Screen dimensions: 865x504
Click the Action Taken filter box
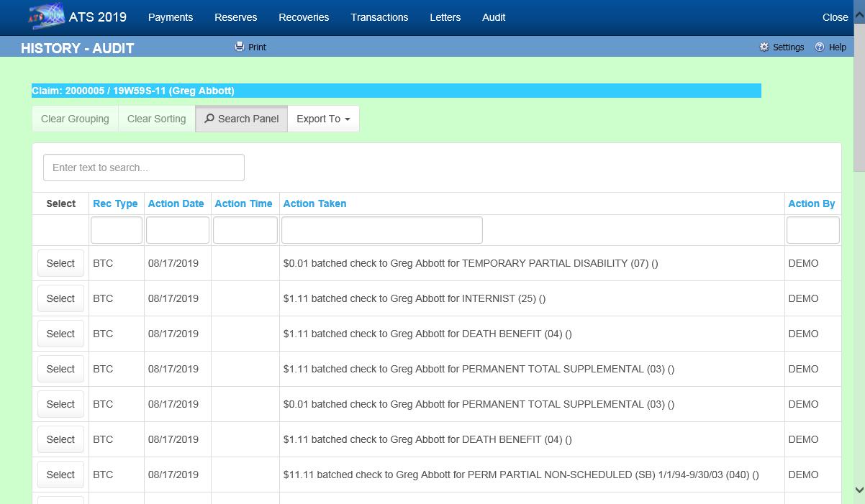coord(381,230)
